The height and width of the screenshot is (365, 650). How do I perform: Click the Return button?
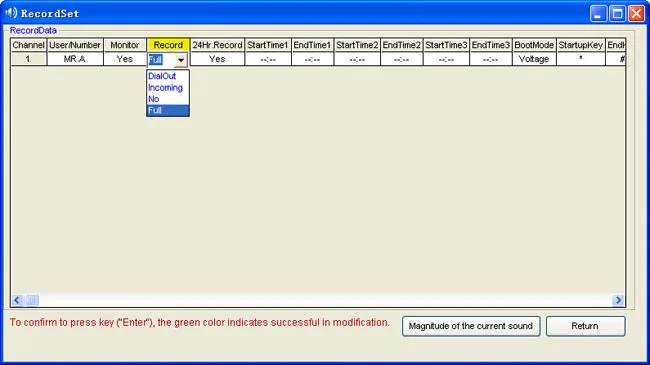585,326
